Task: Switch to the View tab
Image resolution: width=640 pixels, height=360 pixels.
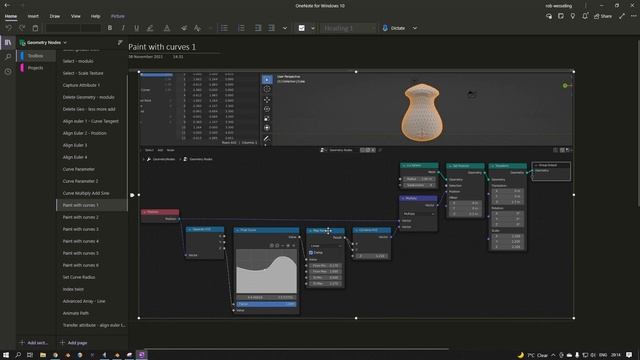Action: (76, 16)
